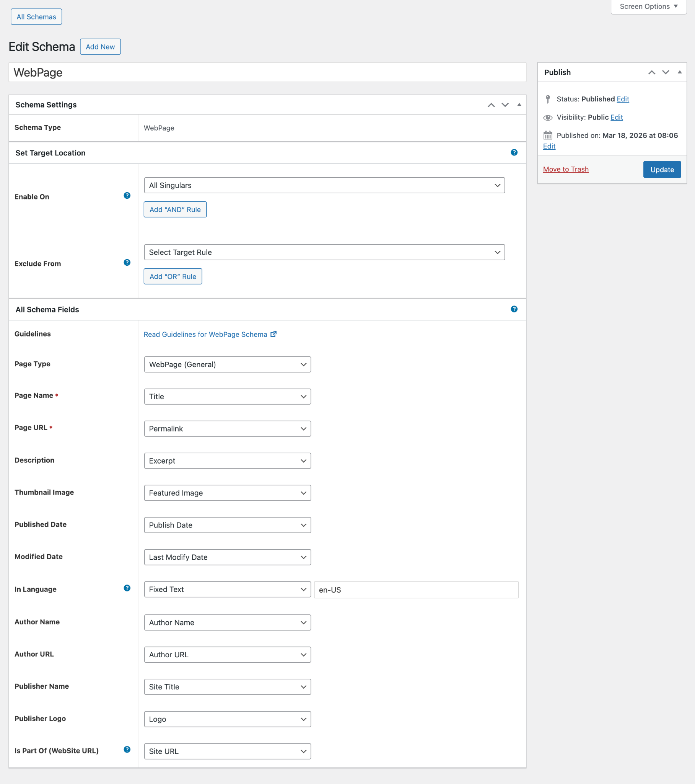Click the en-US language text field

point(416,590)
